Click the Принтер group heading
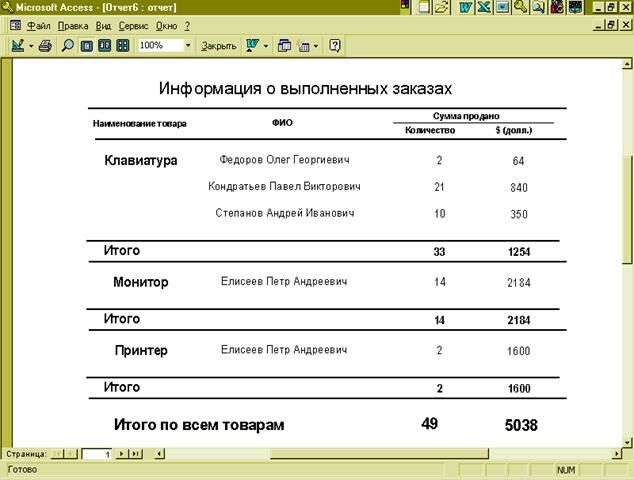 coord(141,350)
